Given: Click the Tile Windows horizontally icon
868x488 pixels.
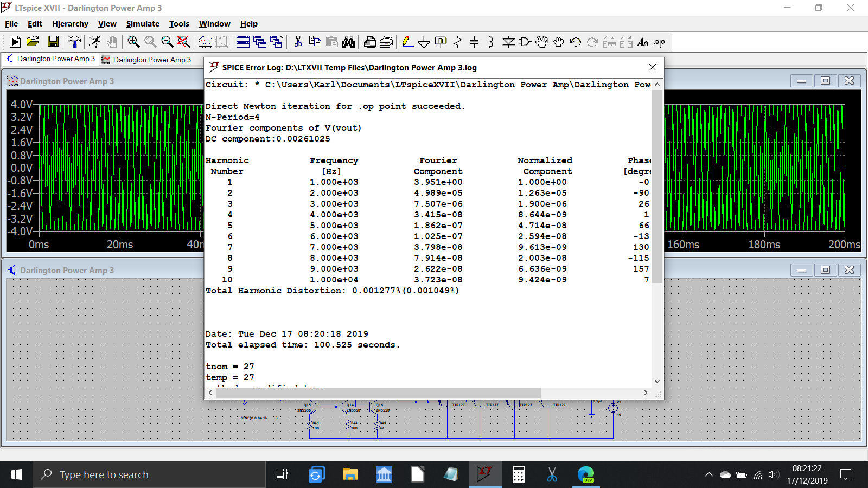Looking at the screenshot, I should tap(243, 42).
